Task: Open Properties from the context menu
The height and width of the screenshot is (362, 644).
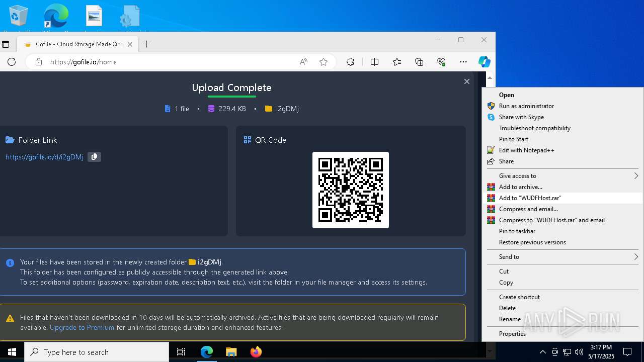Action: tap(562, 334)
